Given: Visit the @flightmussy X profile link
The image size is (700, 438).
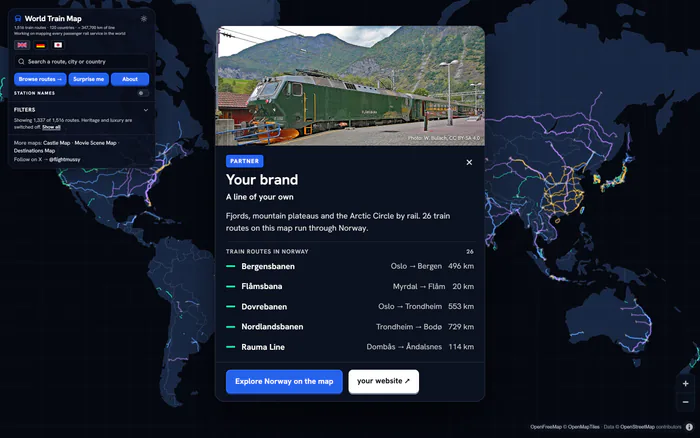Looking at the screenshot, I should (x=65, y=159).
